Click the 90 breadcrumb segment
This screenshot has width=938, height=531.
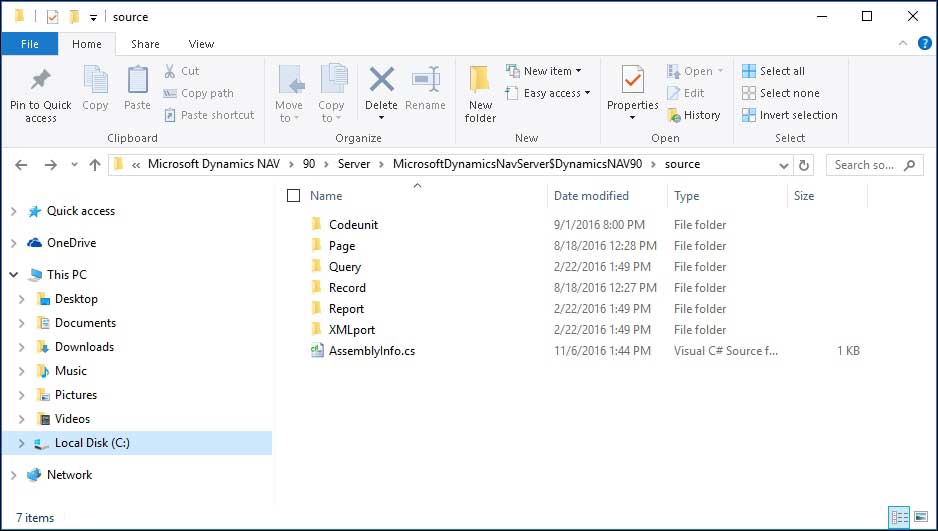[309, 164]
